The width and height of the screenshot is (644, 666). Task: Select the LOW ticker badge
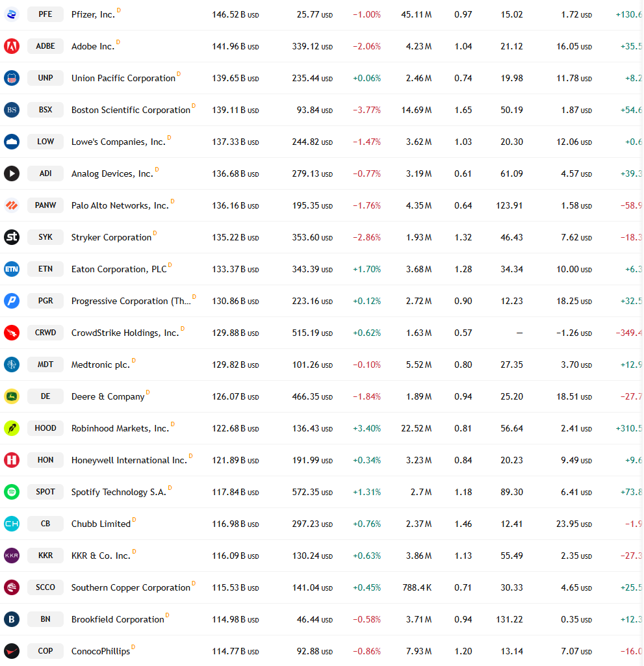click(45, 142)
